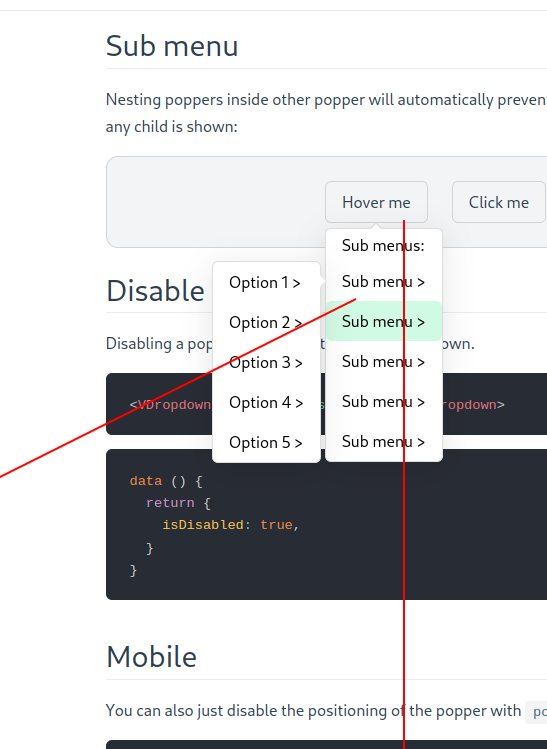547x749 pixels.
Task: Open the Sub menu entry beside Option 4
Action: (x=384, y=402)
